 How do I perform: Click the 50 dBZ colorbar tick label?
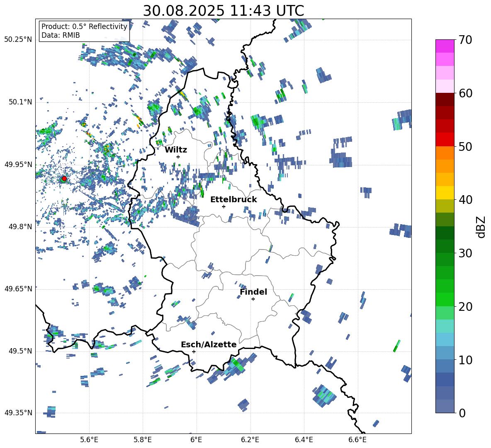click(465, 147)
